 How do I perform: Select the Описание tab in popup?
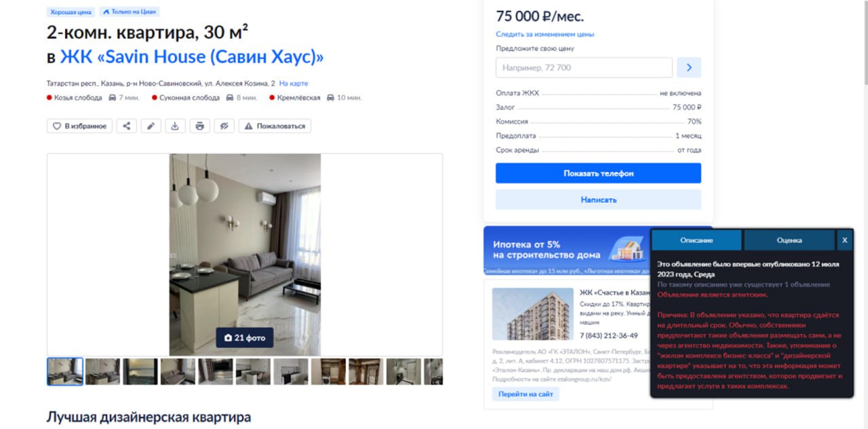coord(696,240)
